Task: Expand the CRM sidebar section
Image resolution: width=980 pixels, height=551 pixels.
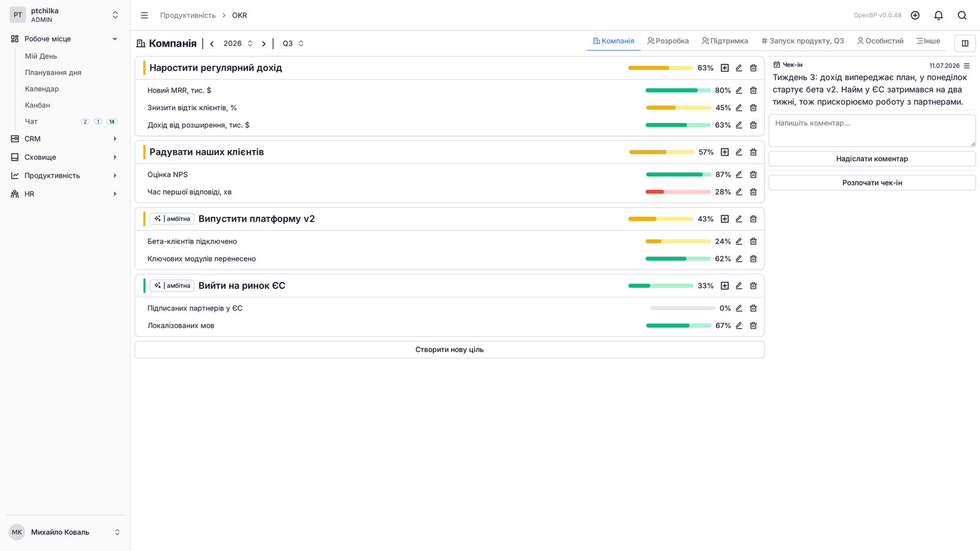Action: click(x=64, y=139)
